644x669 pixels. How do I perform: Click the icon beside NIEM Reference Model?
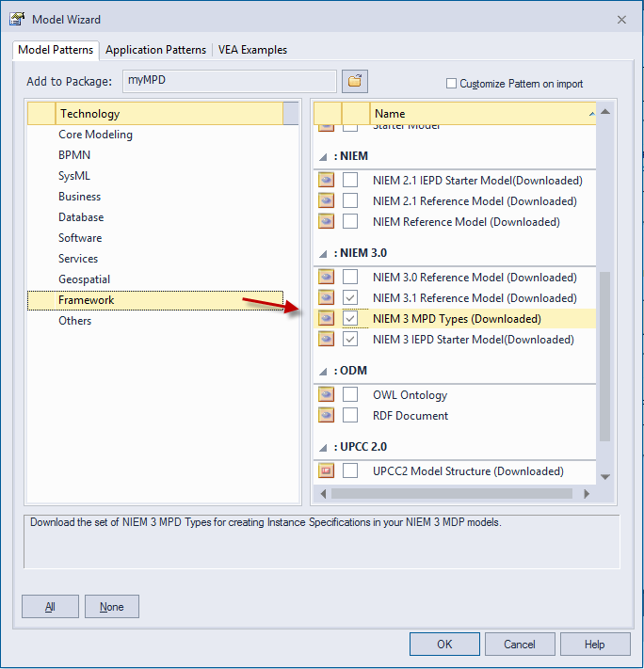(326, 222)
